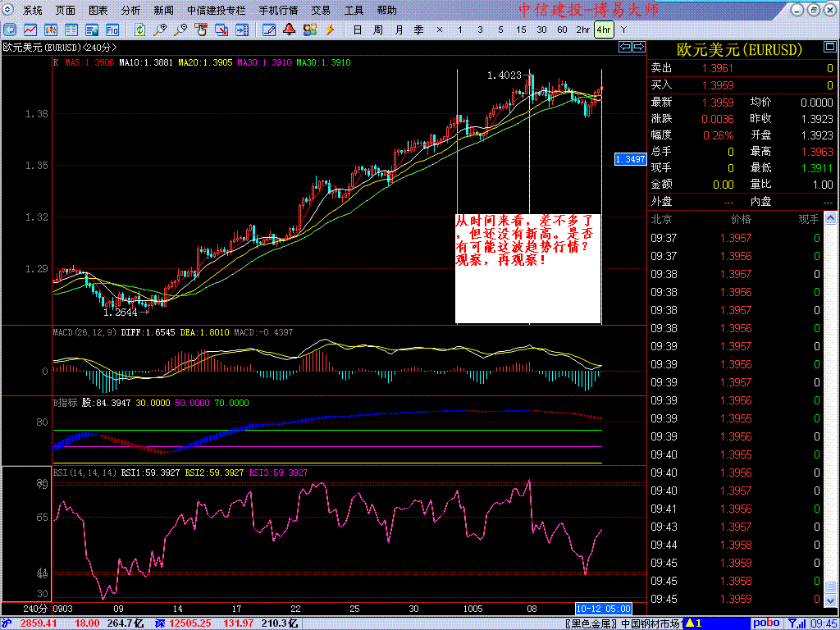Open the 中信建投专栏 menu
The height and width of the screenshot is (630, 840).
[217, 10]
